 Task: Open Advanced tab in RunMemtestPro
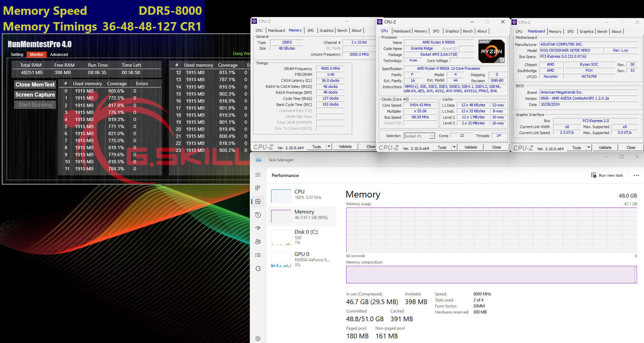pyautogui.click(x=59, y=55)
